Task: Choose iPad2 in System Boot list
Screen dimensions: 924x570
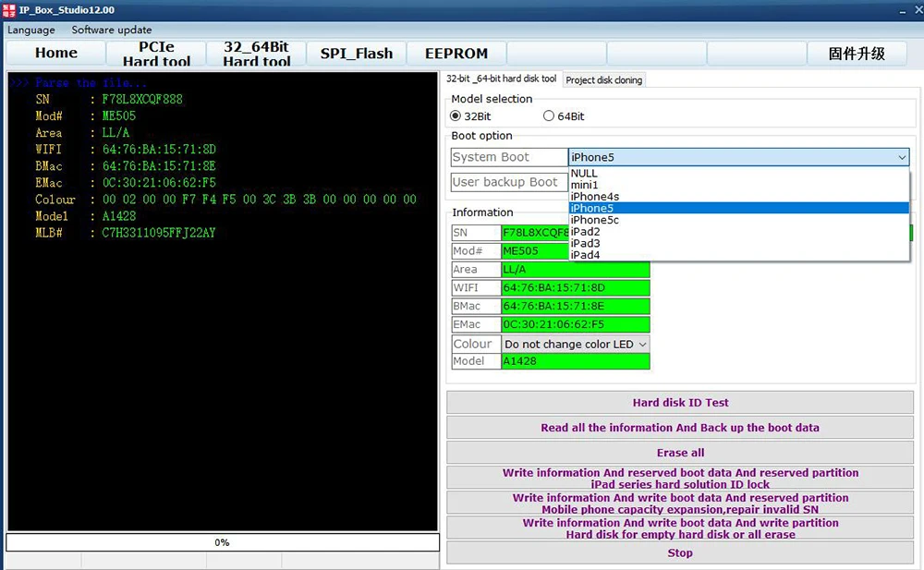Action: (739, 232)
